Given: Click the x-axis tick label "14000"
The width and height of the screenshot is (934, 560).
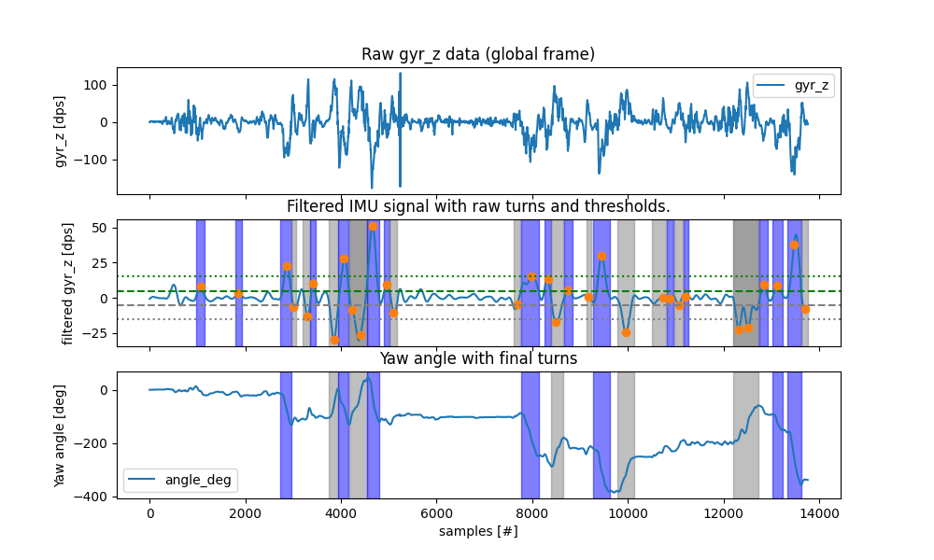Looking at the screenshot, I should [x=819, y=514].
